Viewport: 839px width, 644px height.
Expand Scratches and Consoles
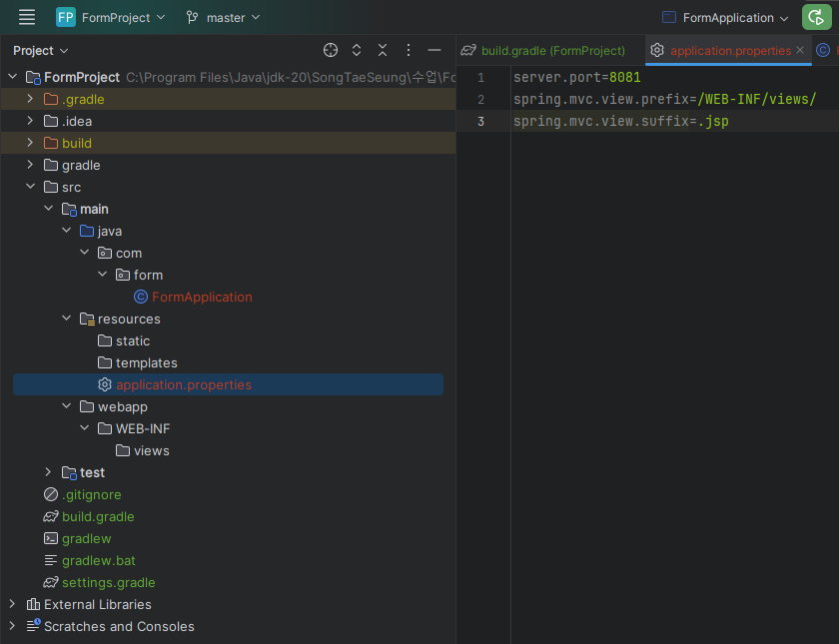point(12,626)
